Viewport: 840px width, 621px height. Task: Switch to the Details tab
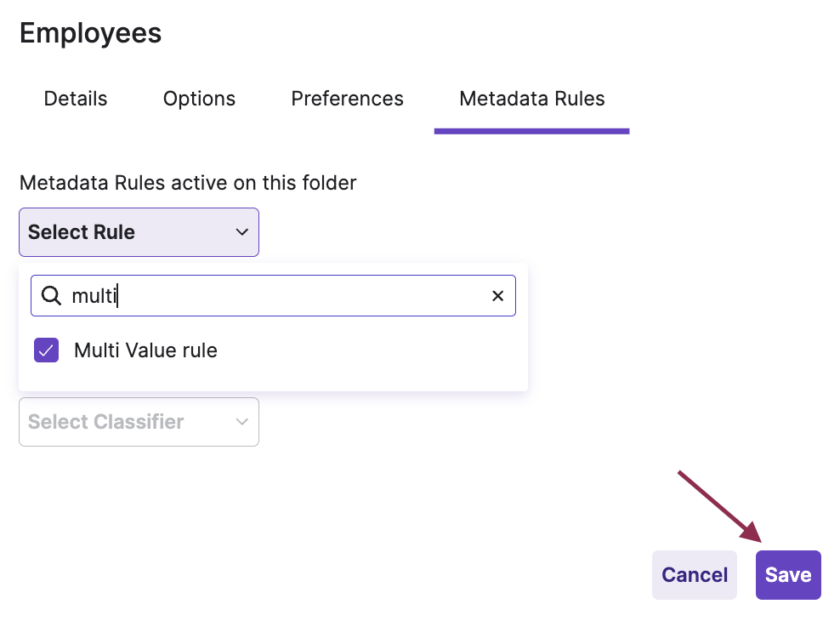coord(76,99)
